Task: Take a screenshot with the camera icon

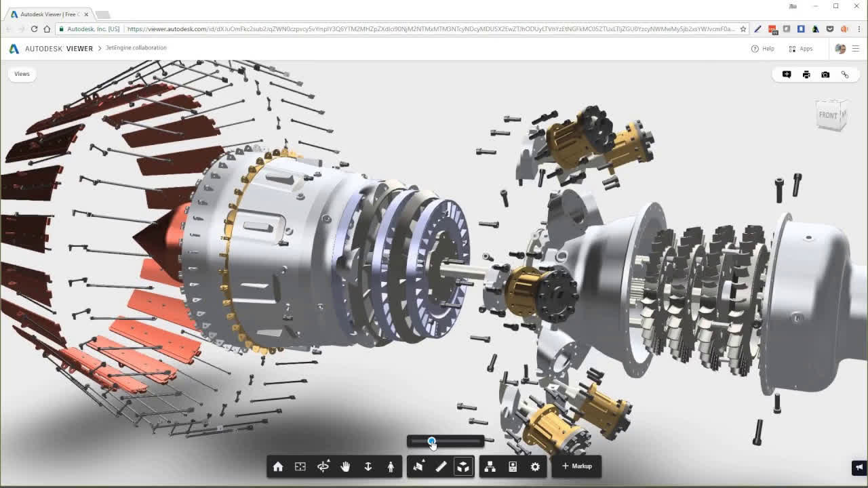Action: coord(825,75)
